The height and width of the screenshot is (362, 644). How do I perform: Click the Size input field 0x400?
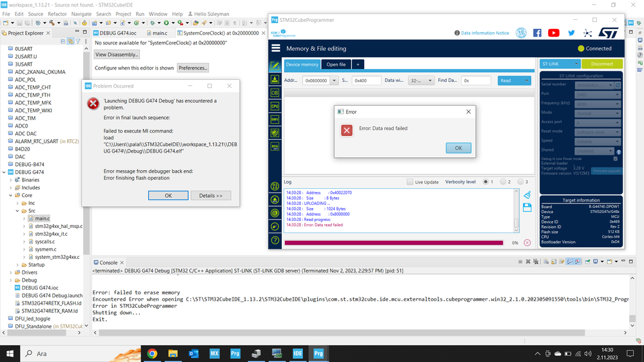366,81
